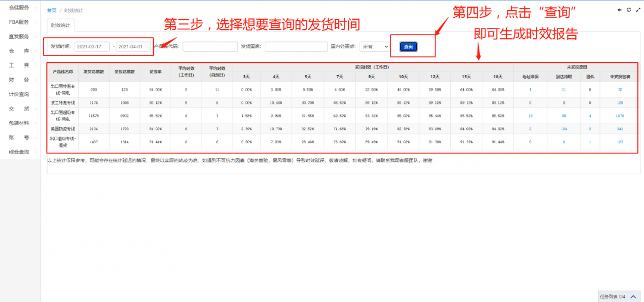
Task: Click 发货总票数 value 11578
Action: pyautogui.click(x=94, y=116)
